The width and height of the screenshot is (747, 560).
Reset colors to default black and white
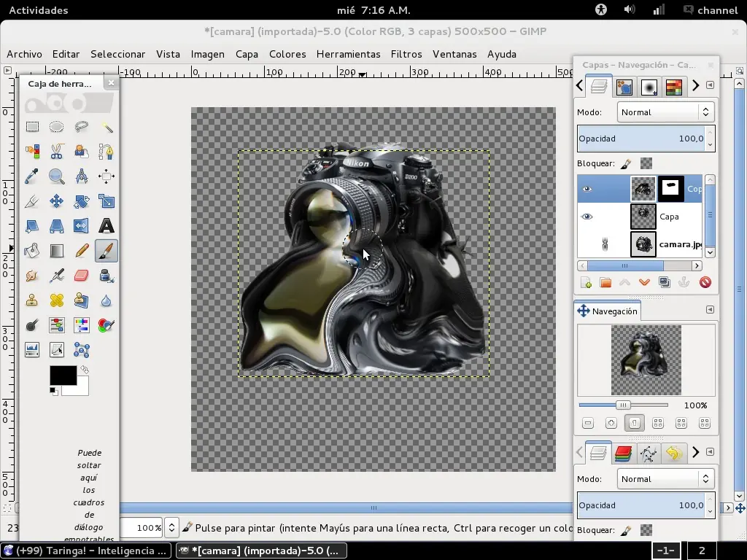pyautogui.click(x=53, y=392)
